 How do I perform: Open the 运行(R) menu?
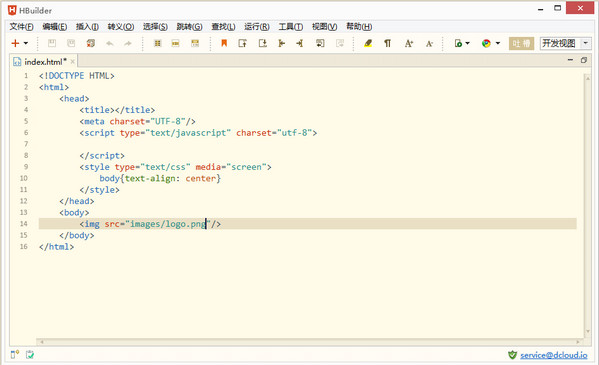(x=257, y=26)
